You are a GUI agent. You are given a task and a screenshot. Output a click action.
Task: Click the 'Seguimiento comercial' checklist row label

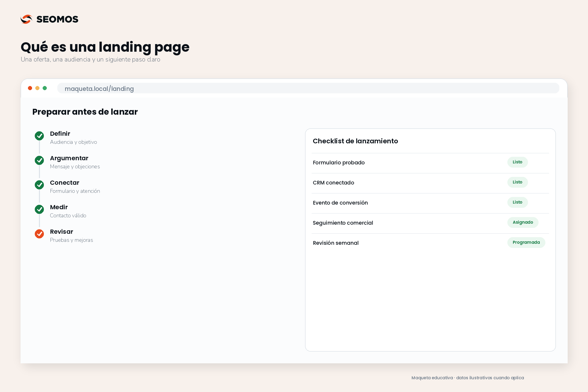click(343, 223)
